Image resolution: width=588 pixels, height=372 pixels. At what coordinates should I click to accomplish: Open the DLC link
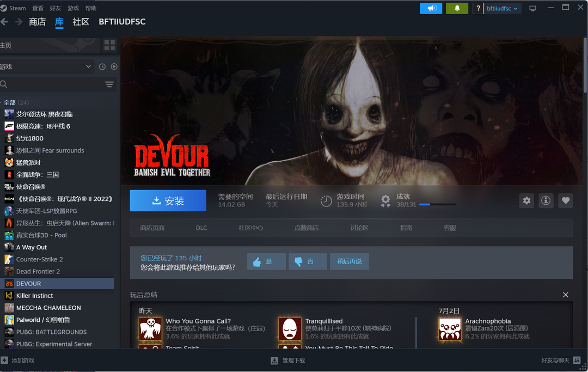tap(201, 228)
